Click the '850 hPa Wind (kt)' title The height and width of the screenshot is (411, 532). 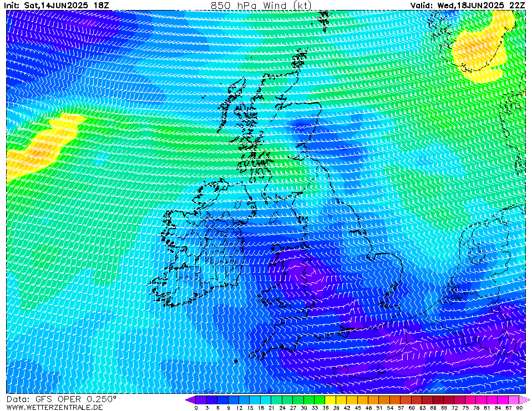click(261, 6)
